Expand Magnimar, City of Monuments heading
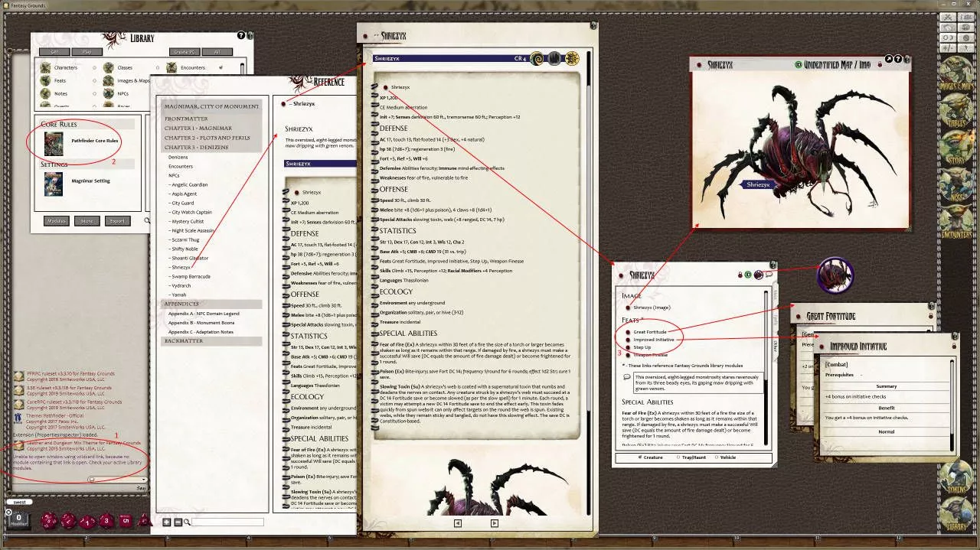980x550 pixels. tap(212, 106)
